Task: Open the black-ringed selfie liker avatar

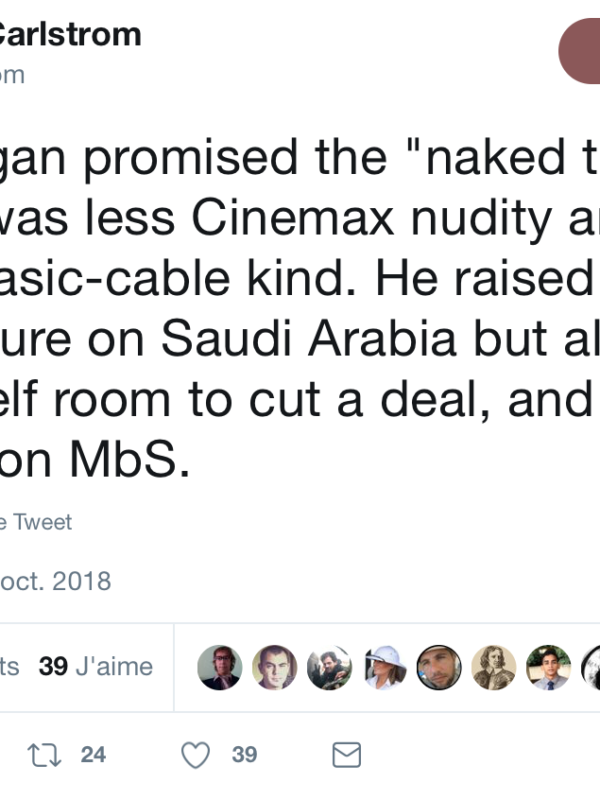Action: point(439,667)
